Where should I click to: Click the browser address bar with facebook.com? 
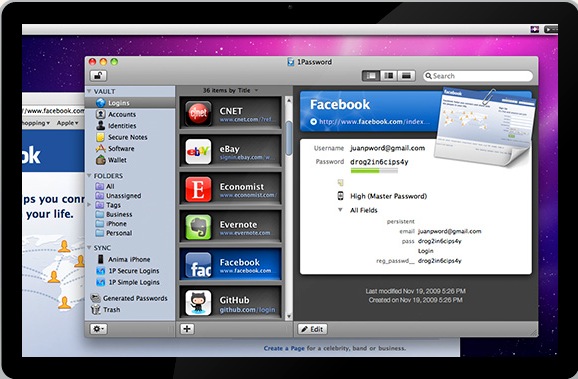click(53, 111)
